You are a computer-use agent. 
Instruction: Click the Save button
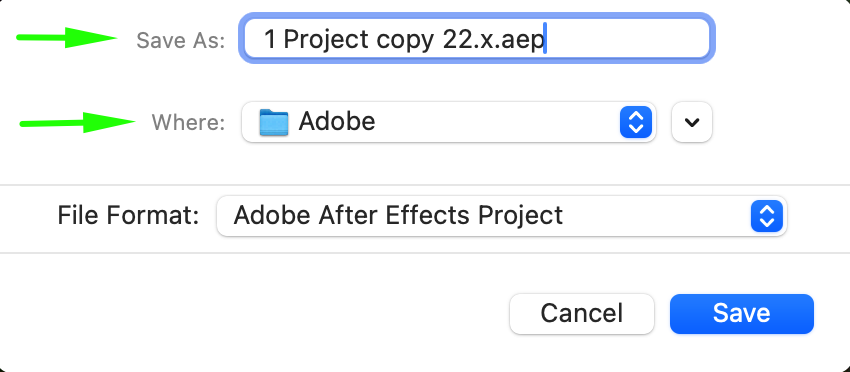click(x=742, y=313)
